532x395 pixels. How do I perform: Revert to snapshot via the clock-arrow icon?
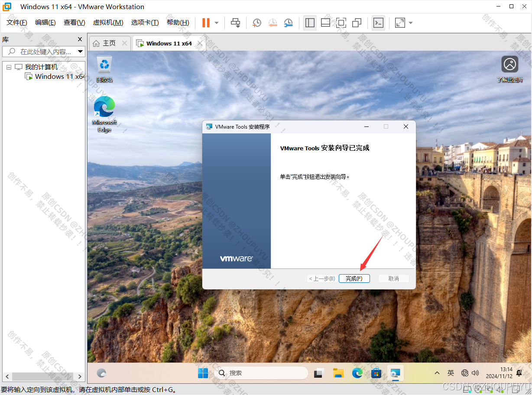tap(272, 23)
